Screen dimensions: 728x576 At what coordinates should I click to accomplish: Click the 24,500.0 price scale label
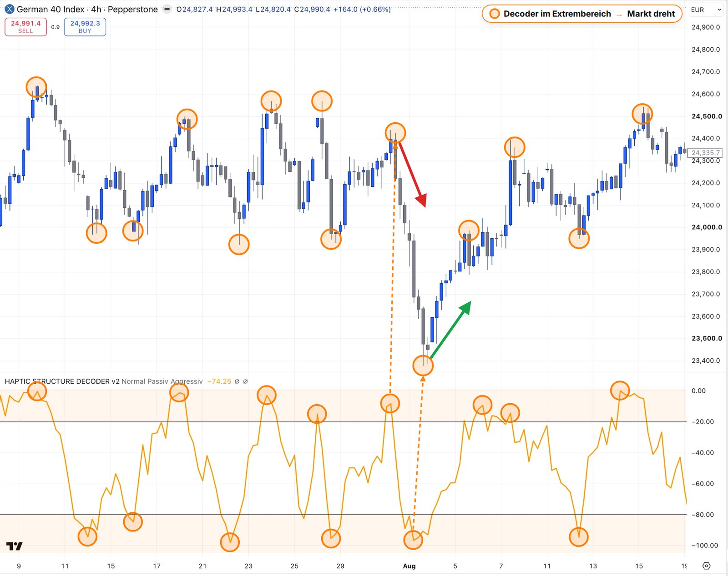tap(707, 116)
